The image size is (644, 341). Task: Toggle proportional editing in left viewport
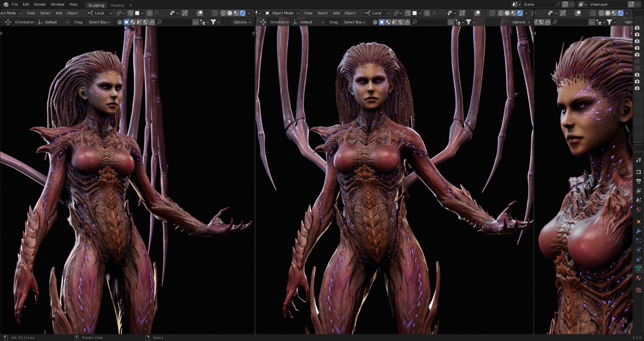[150, 13]
